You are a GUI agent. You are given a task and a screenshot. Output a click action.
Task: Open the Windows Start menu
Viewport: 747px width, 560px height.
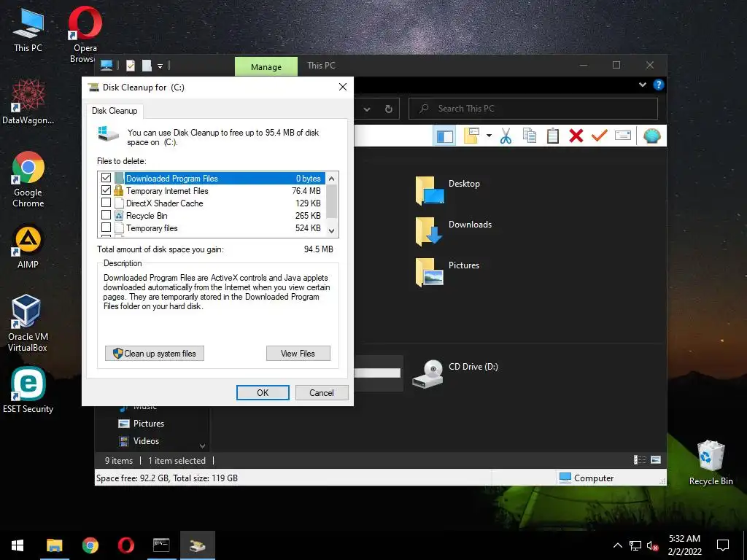tap(18, 545)
